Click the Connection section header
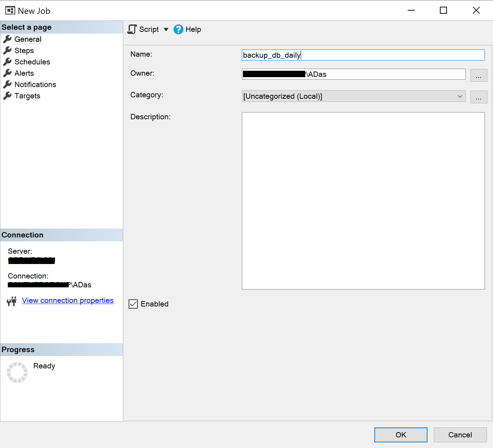Screen dimensions: 493x448 (62, 235)
